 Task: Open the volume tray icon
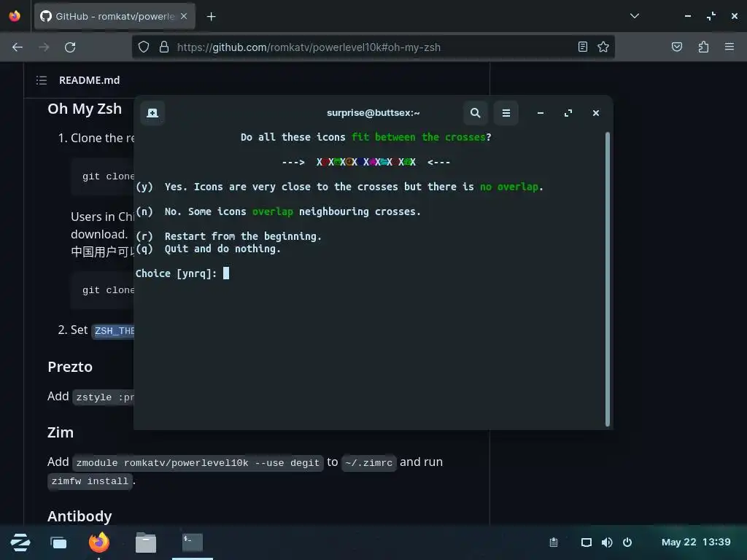click(607, 542)
